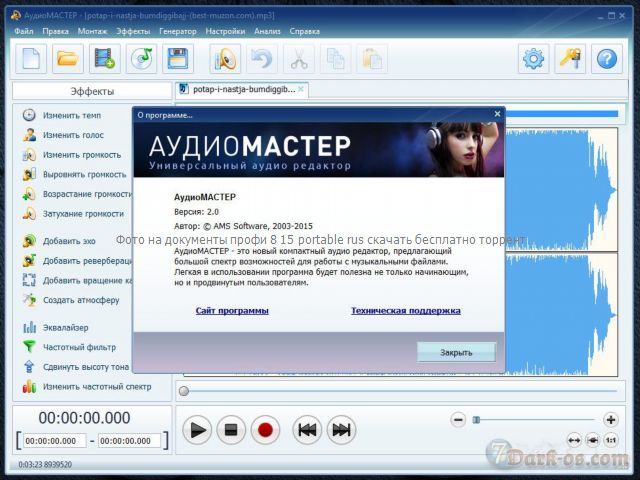Click the Paste clipboard icon
The image size is (640, 480).
(x=372, y=59)
